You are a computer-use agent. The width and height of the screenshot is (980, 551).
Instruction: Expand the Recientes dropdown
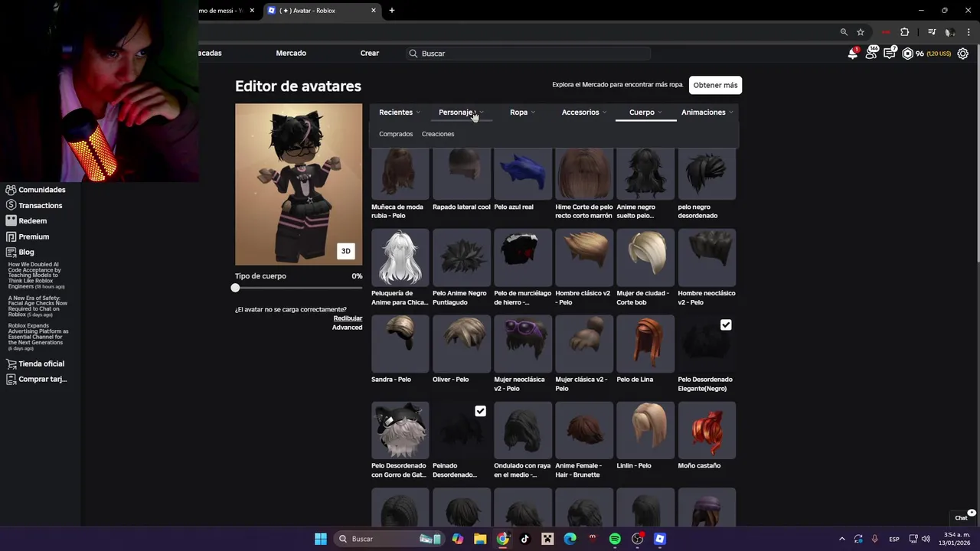(400, 112)
